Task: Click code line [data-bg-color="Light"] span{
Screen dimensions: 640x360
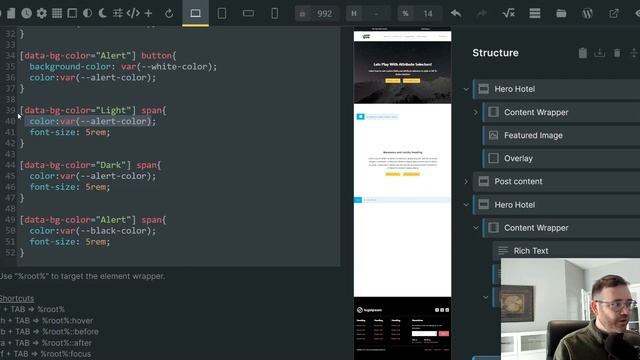Action: pos(93,110)
